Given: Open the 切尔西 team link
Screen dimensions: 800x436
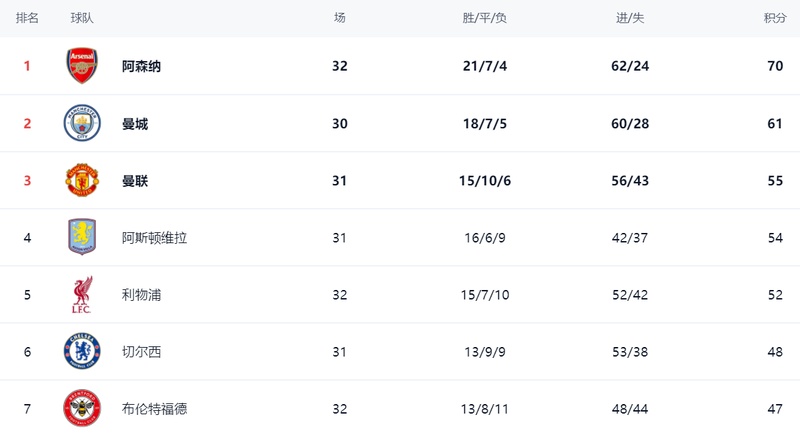Looking at the screenshot, I should point(141,352).
